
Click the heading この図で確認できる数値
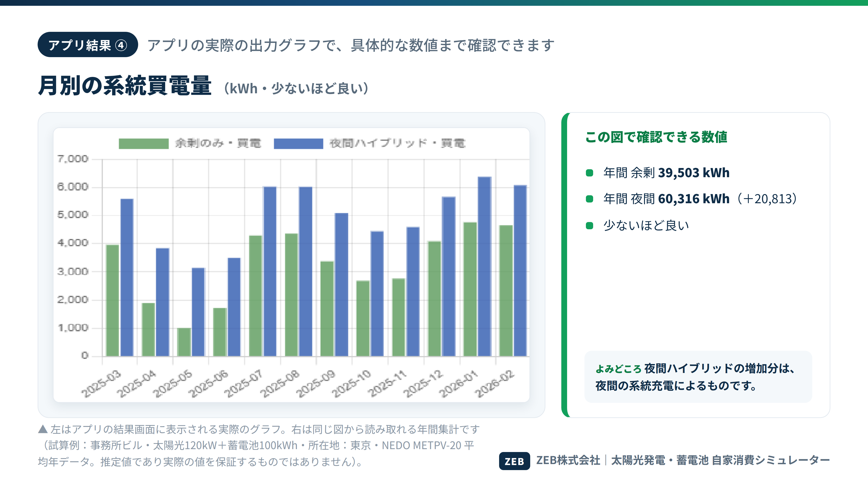656,137
